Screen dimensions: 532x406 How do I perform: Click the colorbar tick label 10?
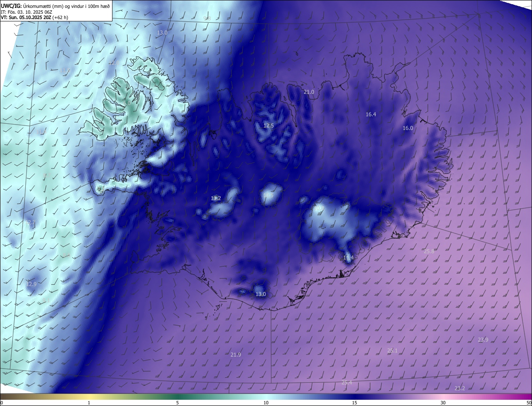266,403
